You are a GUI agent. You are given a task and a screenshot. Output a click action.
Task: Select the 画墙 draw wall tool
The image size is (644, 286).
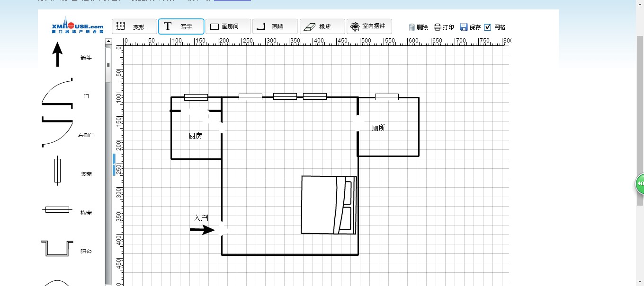click(275, 26)
